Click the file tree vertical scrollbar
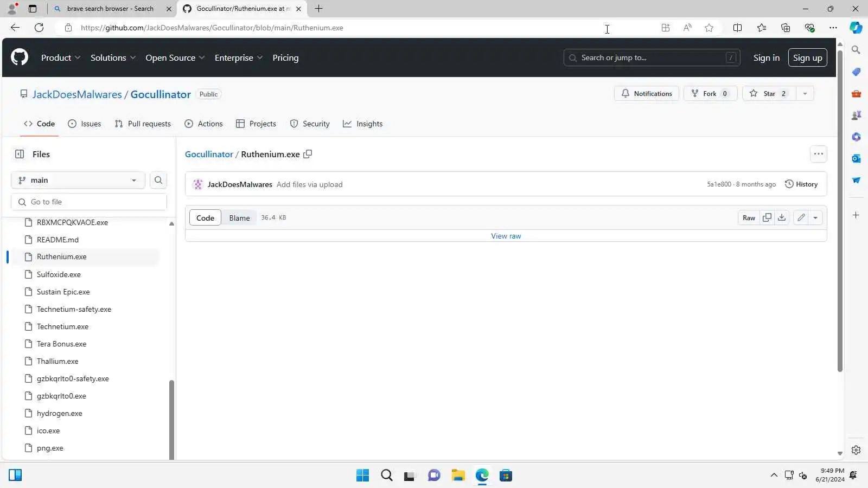Image resolution: width=868 pixels, height=488 pixels. coord(171,419)
